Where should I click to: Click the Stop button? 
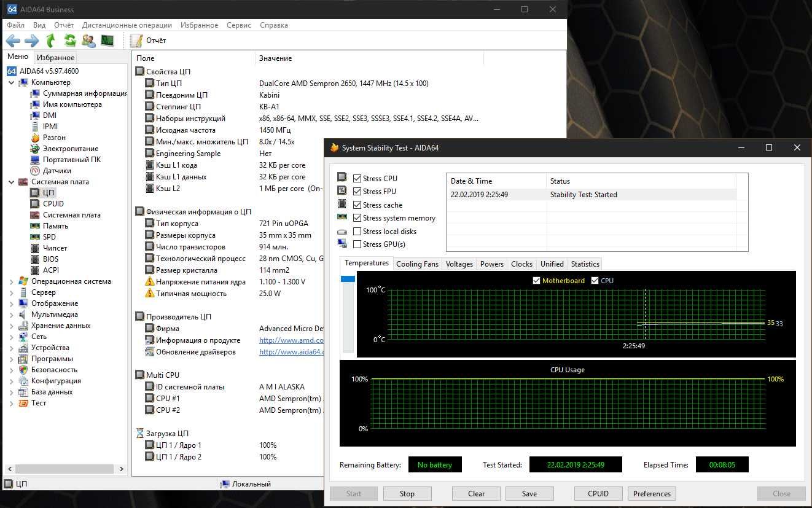[407, 493]
